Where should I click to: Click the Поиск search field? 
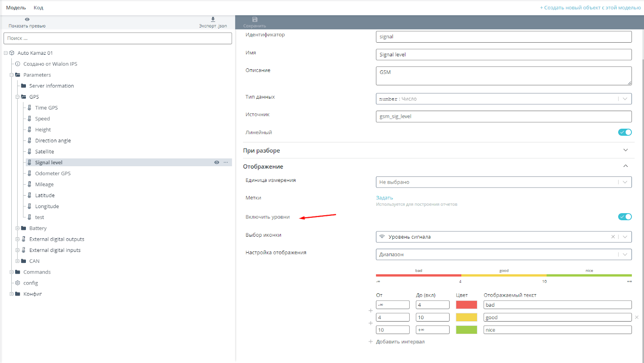tap(118, 38)
